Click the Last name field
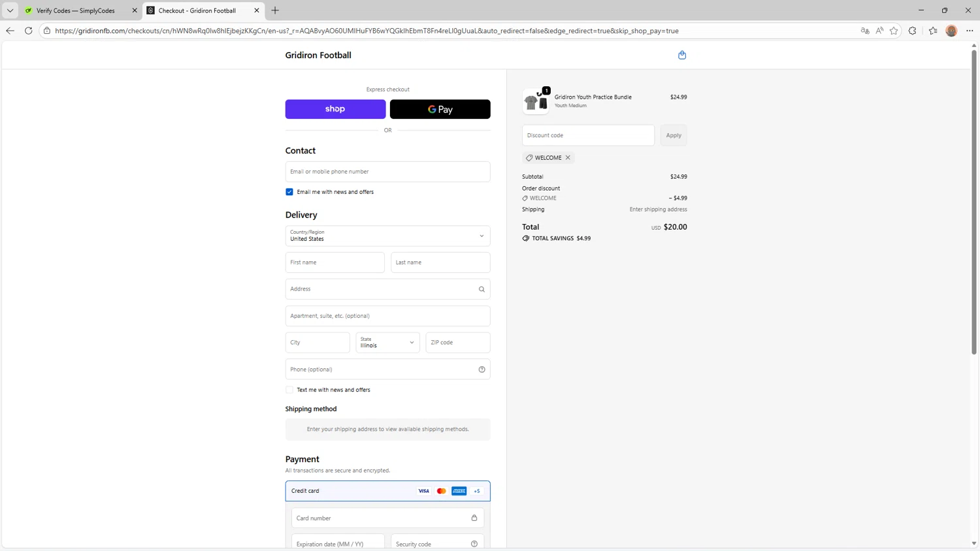This screenshot has height=551, width=980. coord(440,262)
